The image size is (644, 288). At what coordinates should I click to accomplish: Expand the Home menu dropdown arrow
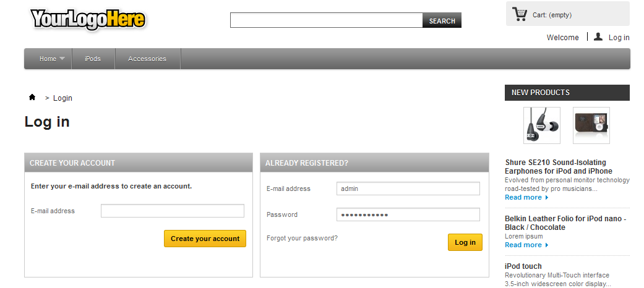pyautogui.click(x=62, y=59)
